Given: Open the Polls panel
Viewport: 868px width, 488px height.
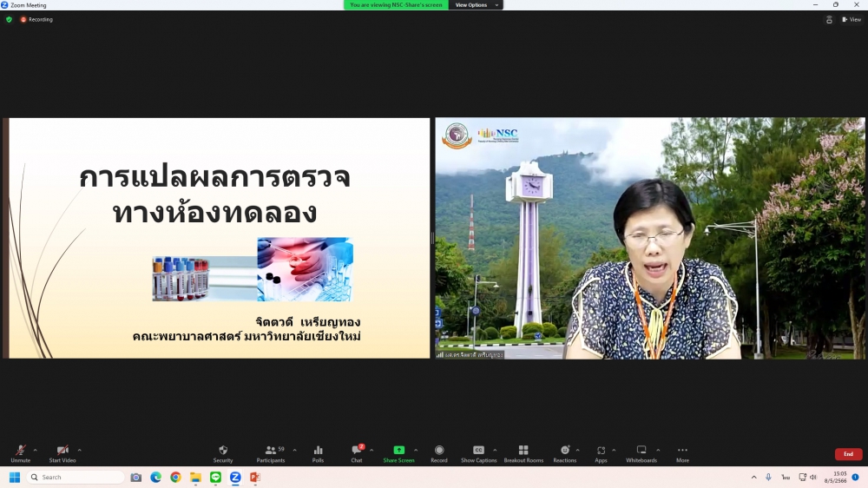Looking at the screenshot, I should point(318,453).
